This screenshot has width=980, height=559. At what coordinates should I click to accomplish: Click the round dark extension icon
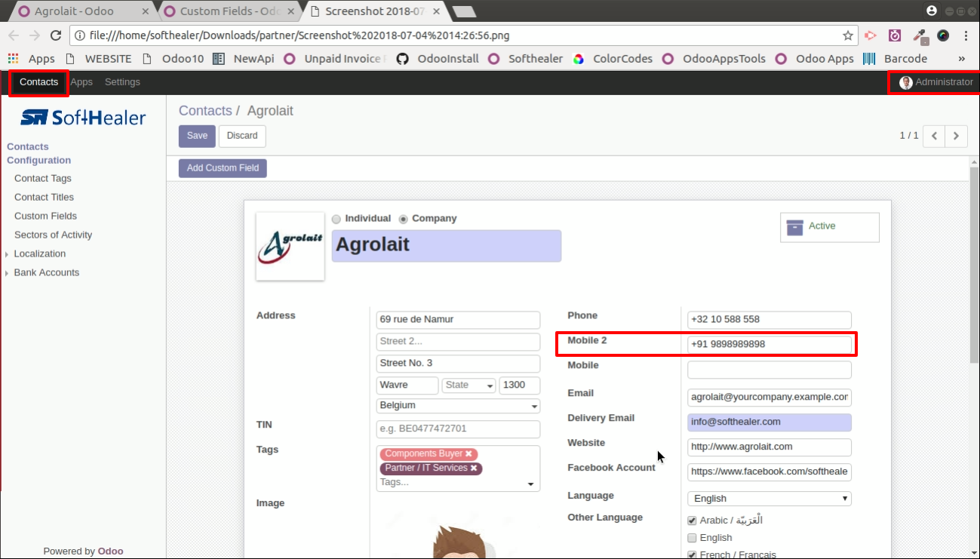943,35
